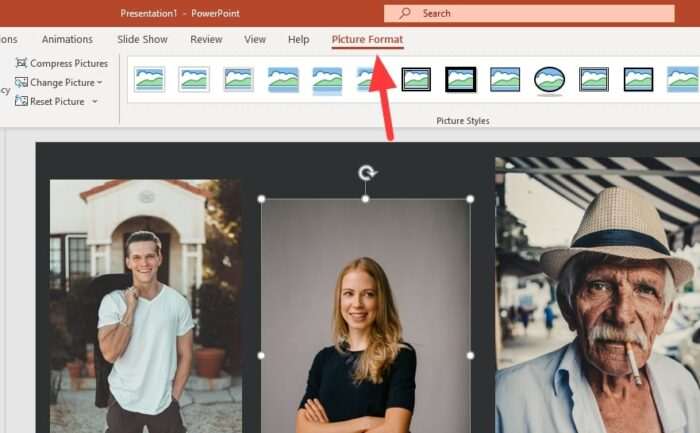Click the Presentation1 - PowerPoint title text
Viewport: 700px width, 433px height.
click(180, 13)
